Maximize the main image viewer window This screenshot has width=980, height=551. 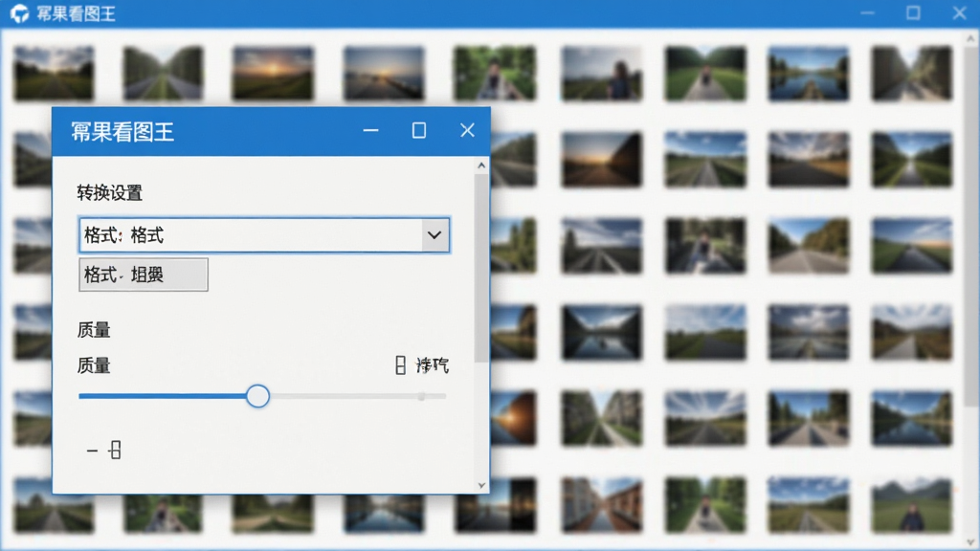coord(913,13)
